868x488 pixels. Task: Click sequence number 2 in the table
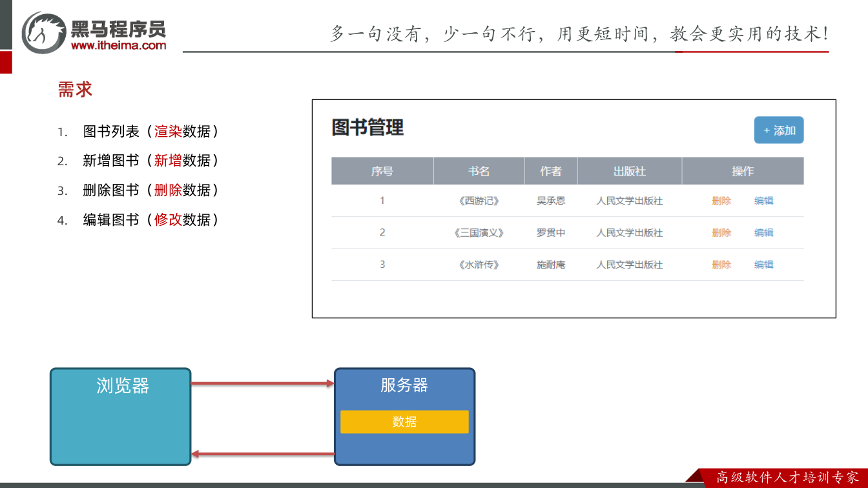click(382, 232)
